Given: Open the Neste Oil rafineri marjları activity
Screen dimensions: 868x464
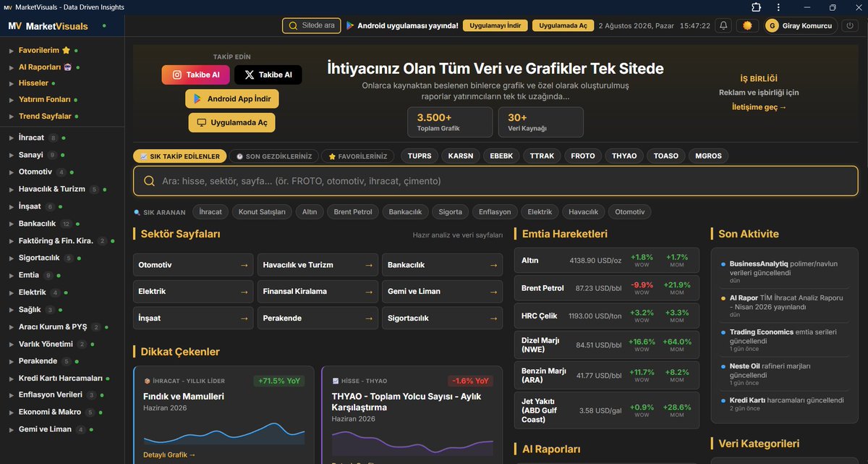Looking at the screenshot, I should [784, 374].
